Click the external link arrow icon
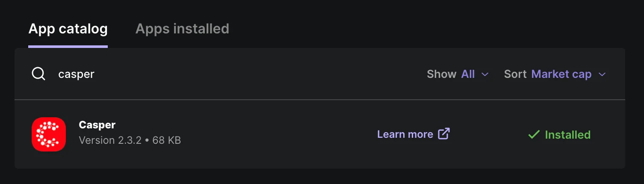This screenshot has height=184, width=644. [x=444, y=134]
